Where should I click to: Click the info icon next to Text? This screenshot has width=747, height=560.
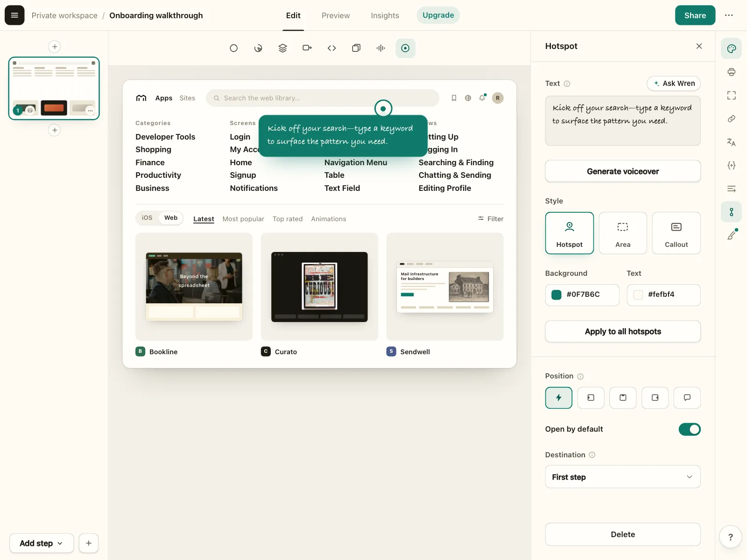567,84
